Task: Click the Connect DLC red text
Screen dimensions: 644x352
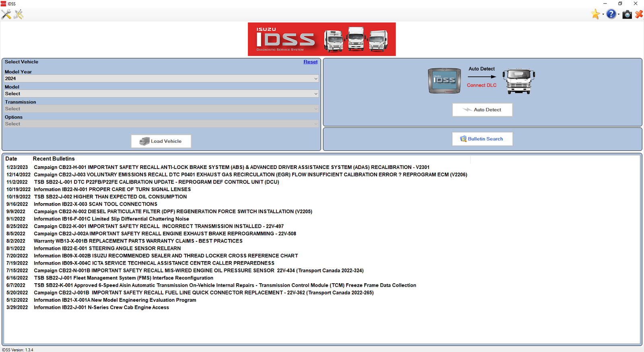Action: click(x=482, y=85)
